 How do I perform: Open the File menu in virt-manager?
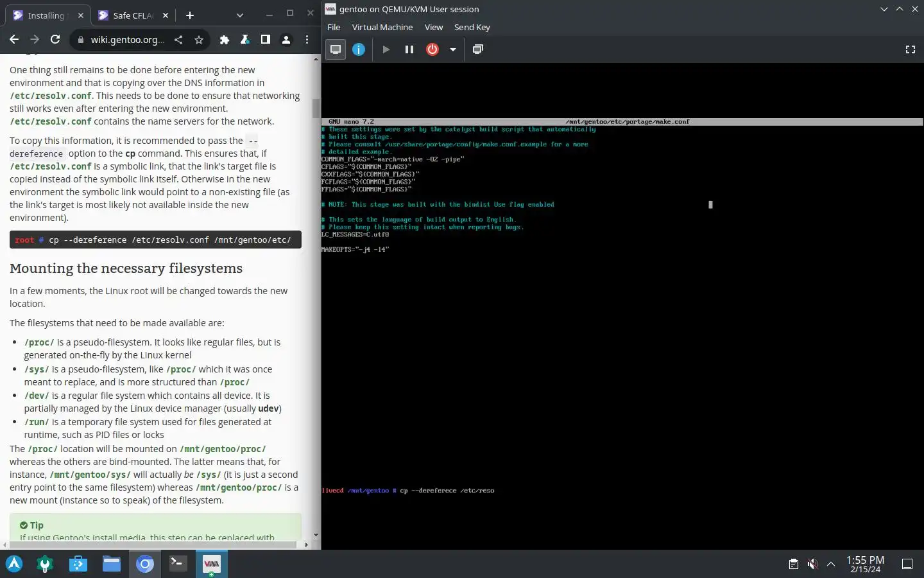click(x=334, y=27)
